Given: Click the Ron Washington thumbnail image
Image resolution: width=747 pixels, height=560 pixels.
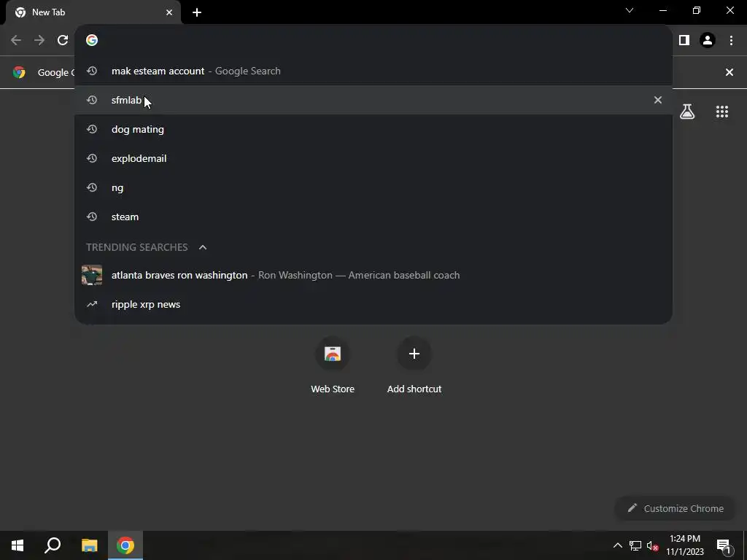Looking at the screenshot, I should tap(92, 275).
